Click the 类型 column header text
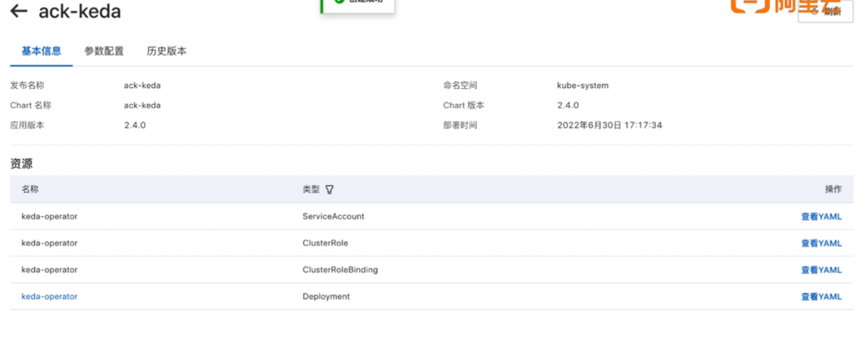 (x=311, y=189)
